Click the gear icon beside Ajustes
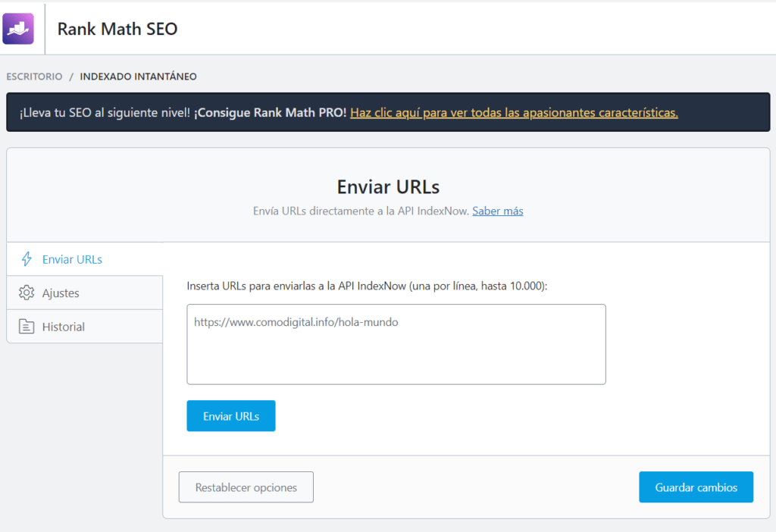 pyautogui.click(x=27, y=293)
